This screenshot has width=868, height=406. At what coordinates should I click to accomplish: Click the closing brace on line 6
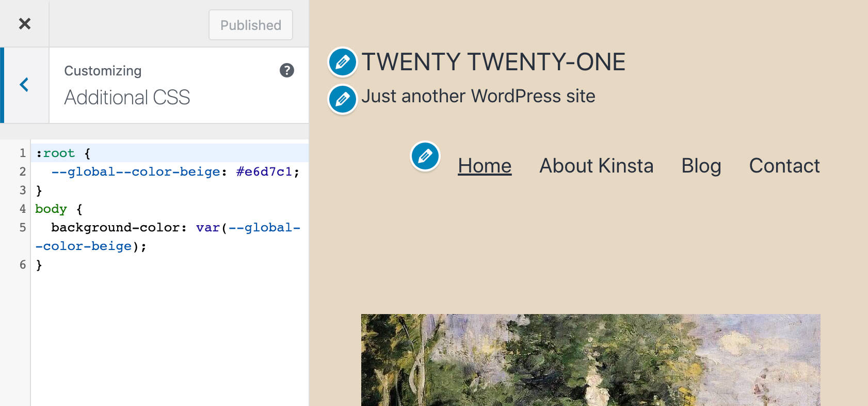pyautogui.click(x=39, y=265)
